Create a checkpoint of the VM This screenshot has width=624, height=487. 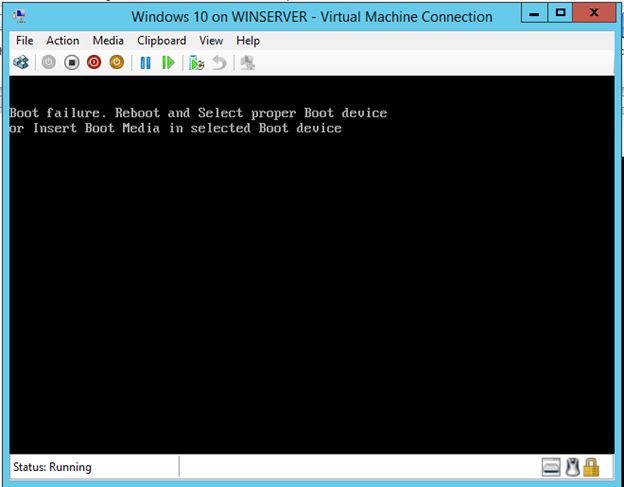(196, 63)
